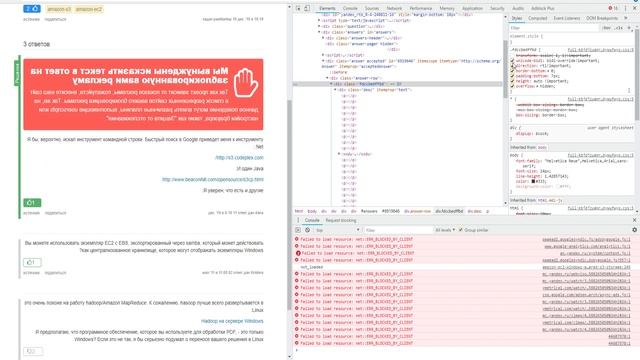This screenshot has width=640, height=360.
Task: Click the upvote button on the third answer
Action: 33,351
